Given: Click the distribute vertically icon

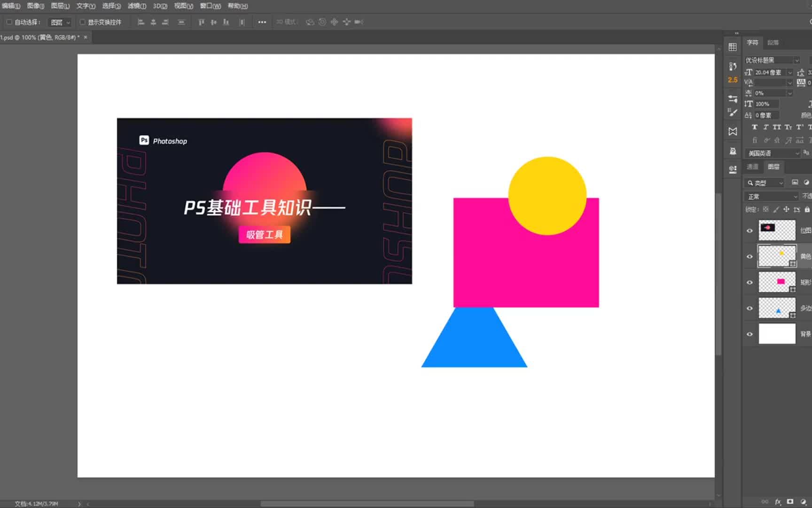Looking at the screenshot, I should (x=181, y=22).
